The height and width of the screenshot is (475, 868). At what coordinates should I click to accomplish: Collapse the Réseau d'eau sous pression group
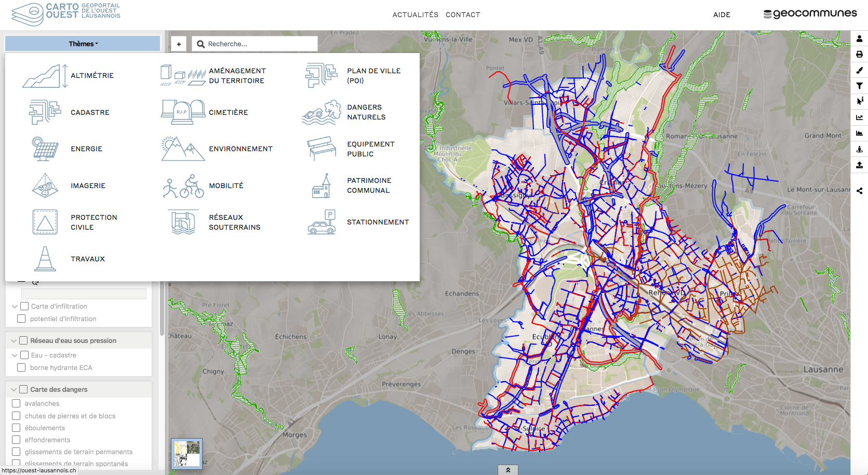pos(14,341)
